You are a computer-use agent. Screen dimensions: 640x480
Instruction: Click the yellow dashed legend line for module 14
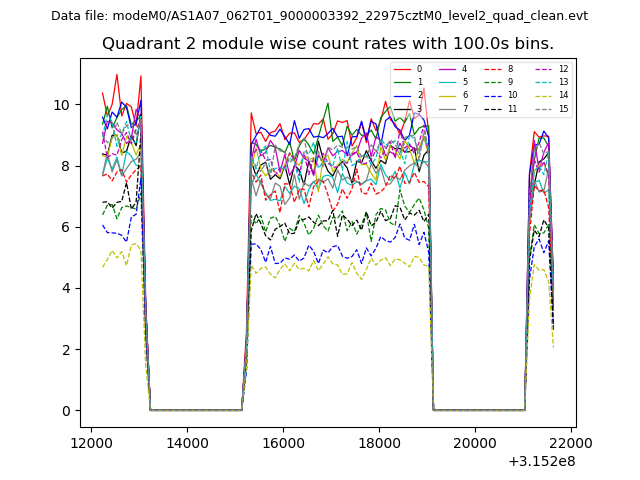(542, 95)
